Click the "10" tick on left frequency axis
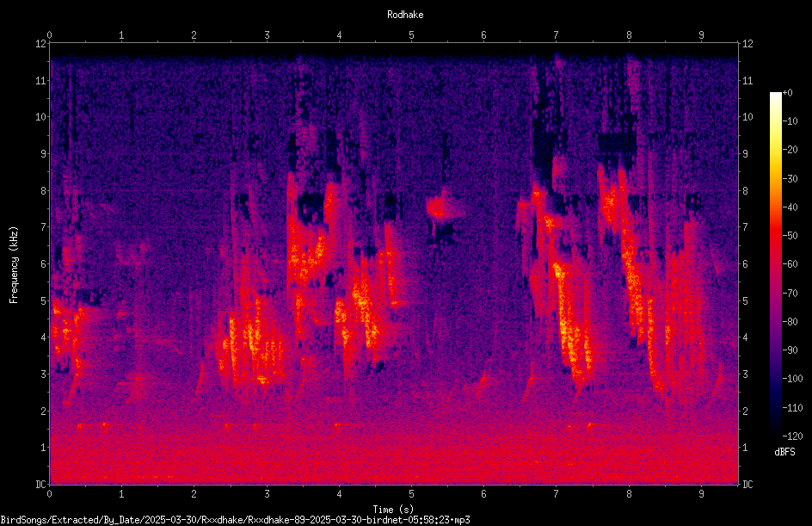 click(x=41, y=117)
